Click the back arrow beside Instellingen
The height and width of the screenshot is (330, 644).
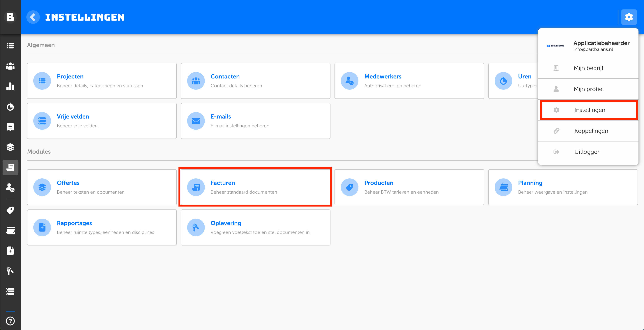(x=33, y=17)
